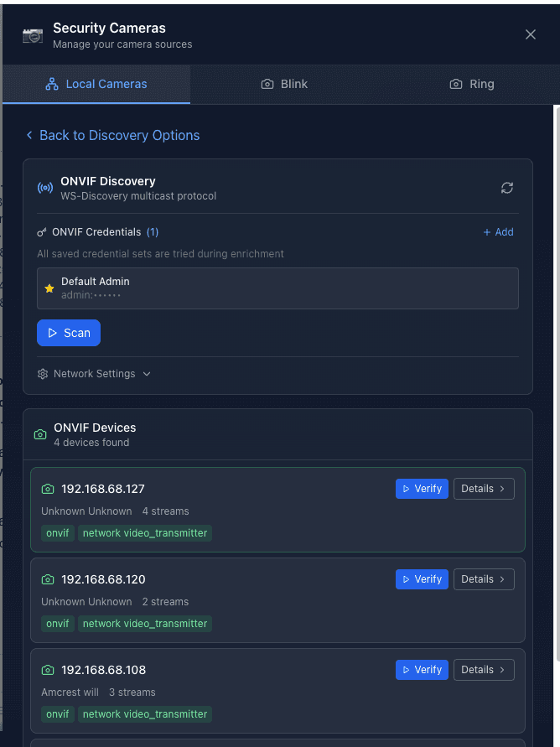The image size is (560, 747).
Task: Click the camera icon next to 192.168.68.127
Action: click(48, 489)
